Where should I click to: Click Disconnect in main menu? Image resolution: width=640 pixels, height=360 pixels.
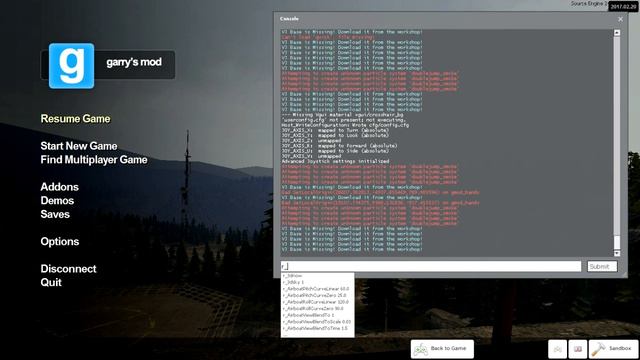69,269
